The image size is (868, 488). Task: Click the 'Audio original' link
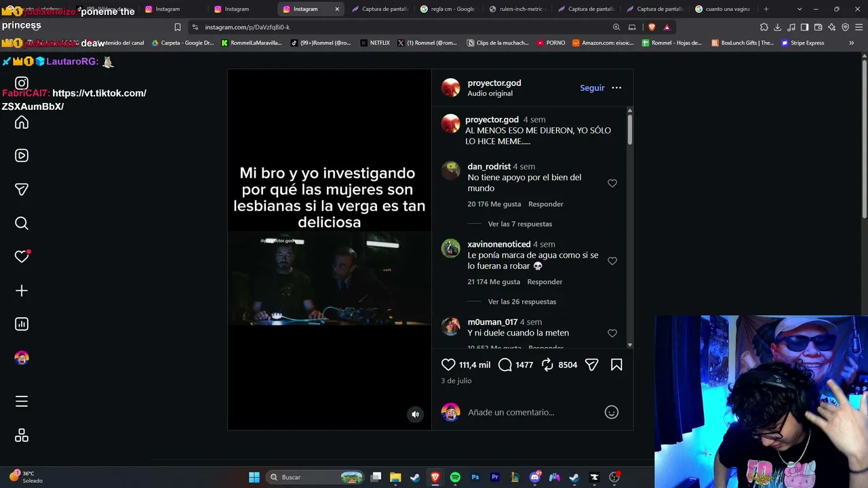tap(490, 94)
